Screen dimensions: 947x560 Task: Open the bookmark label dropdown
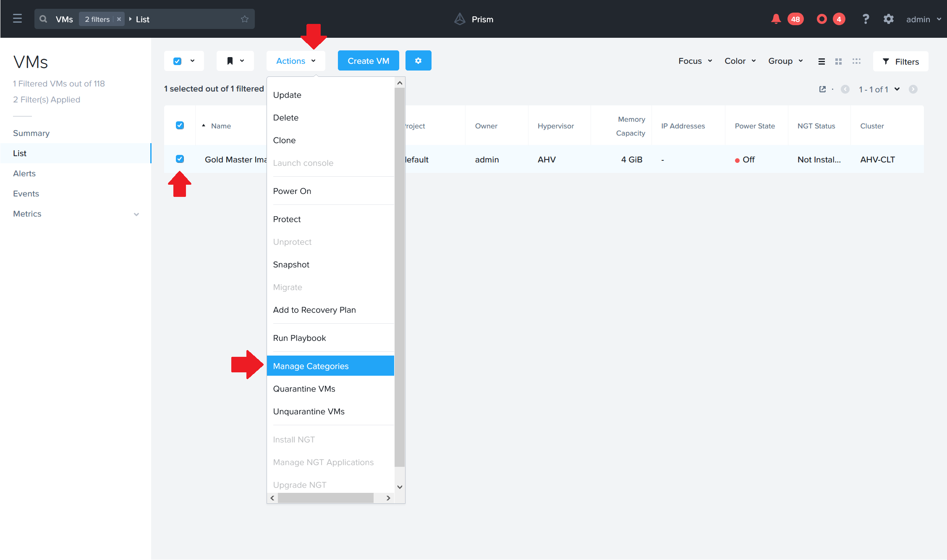click(x=235, y=61)
